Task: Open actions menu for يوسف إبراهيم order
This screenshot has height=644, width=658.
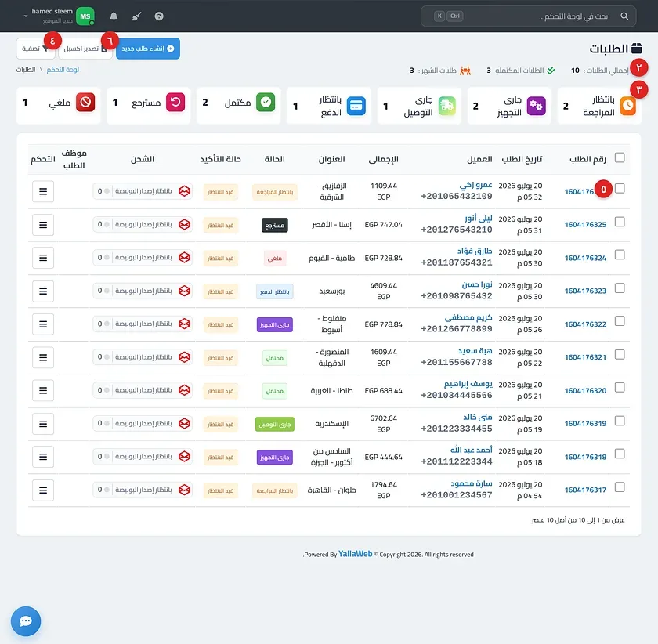Action: point(43,390)
